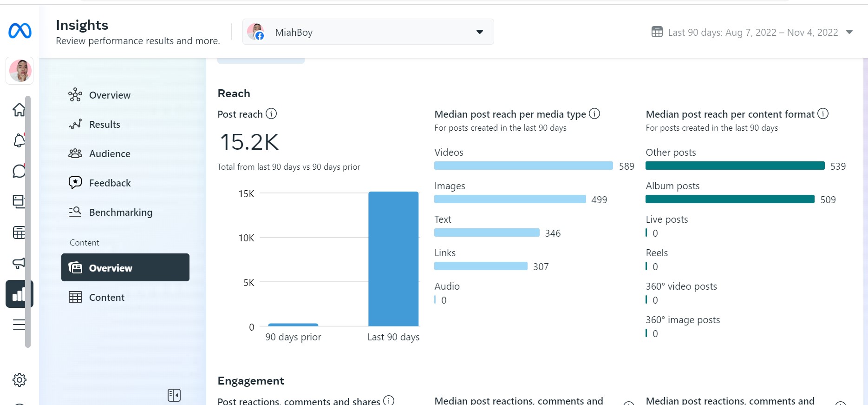Click the Reels label
This screenshot has height=405, width=868.
[657, 253]
